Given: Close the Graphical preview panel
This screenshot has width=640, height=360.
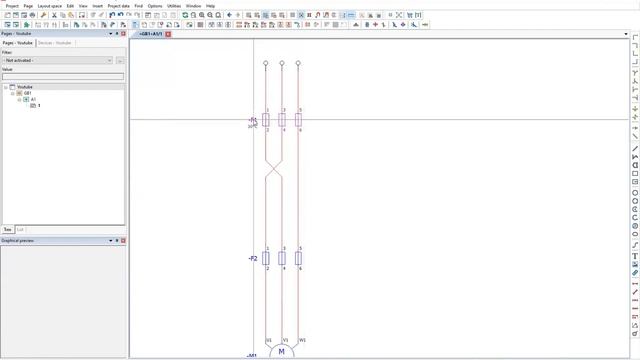Looking at the screenshot, I should [x=123, y=241].
